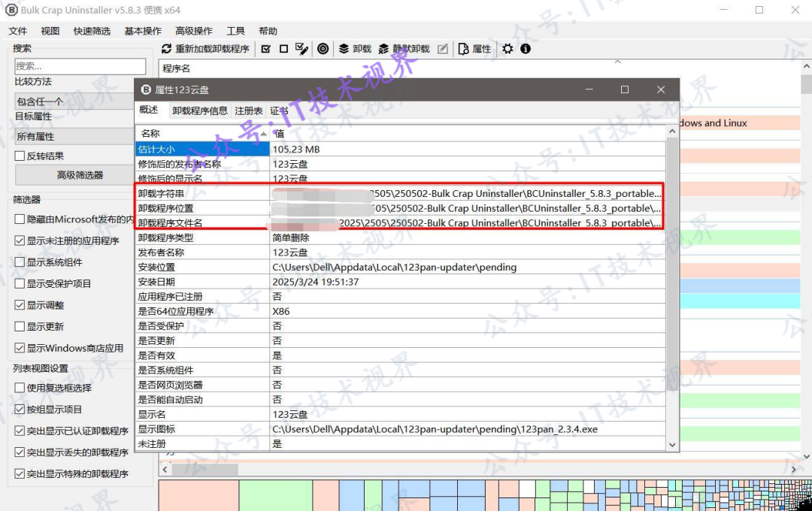Screen dimensions: 812x511
Task: Click the deselect-all empty box toolbar icon
Action: point(283,49)
